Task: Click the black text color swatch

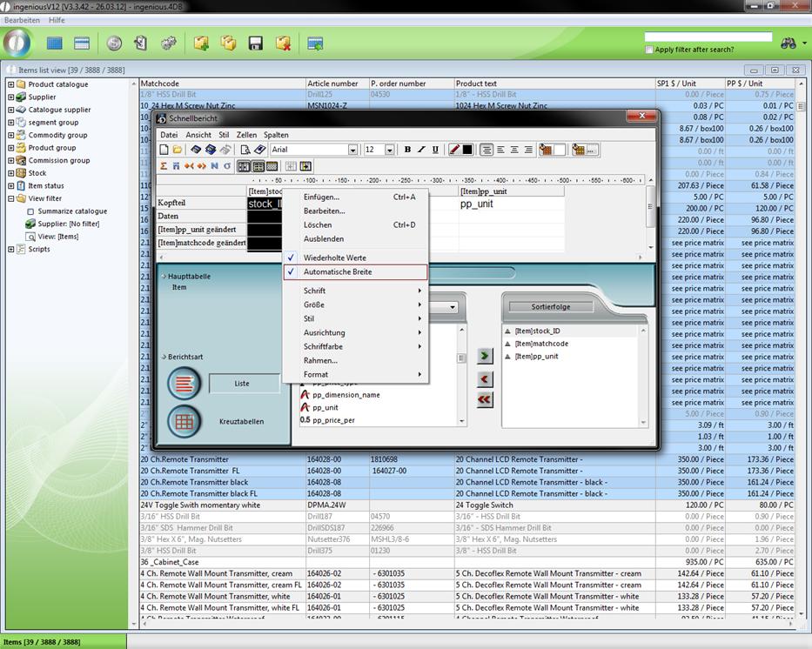Action: pos(467,150)
